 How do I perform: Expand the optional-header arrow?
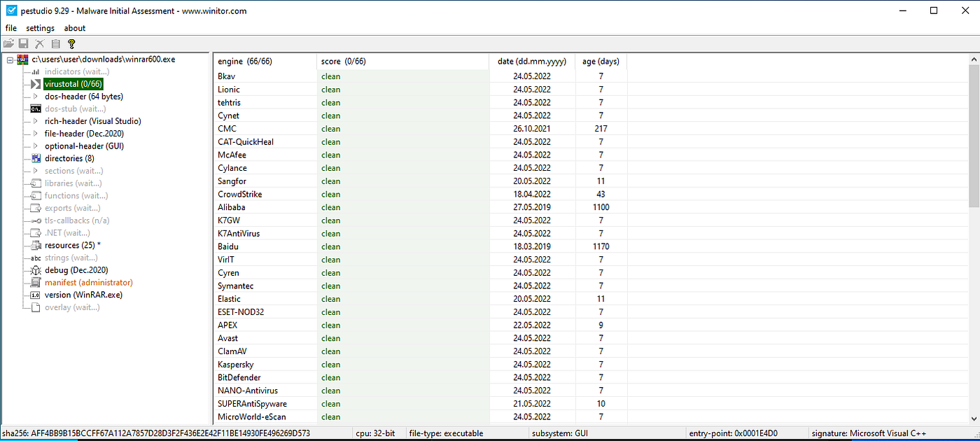[x=36, y=146]
